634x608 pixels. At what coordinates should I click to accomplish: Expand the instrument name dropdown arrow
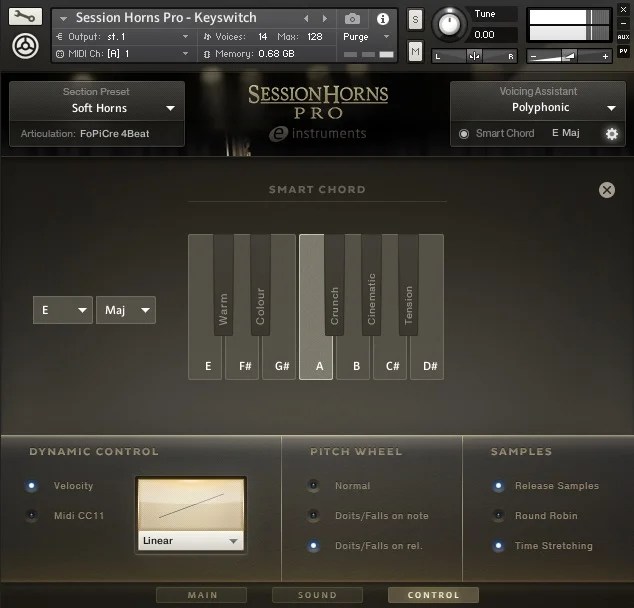pyautogui.click(x=63, y=19)
